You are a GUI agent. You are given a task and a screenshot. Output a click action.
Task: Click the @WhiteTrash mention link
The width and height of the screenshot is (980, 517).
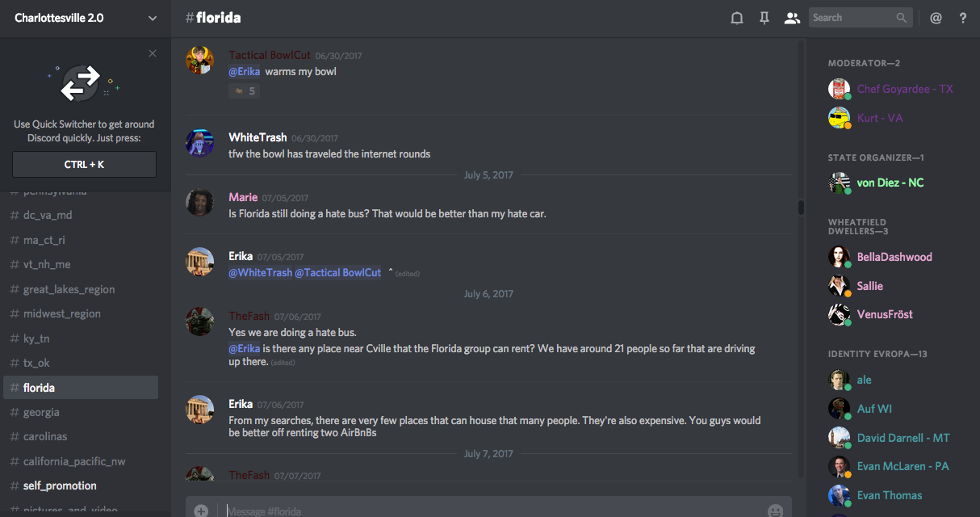[x=260, y=273]
